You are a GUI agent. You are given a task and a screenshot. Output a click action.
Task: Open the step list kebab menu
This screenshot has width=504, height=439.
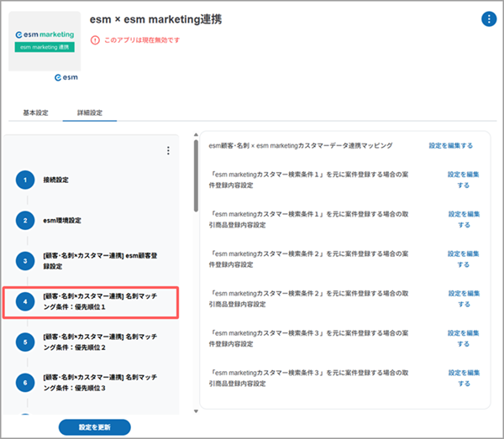tap(168, 151)
